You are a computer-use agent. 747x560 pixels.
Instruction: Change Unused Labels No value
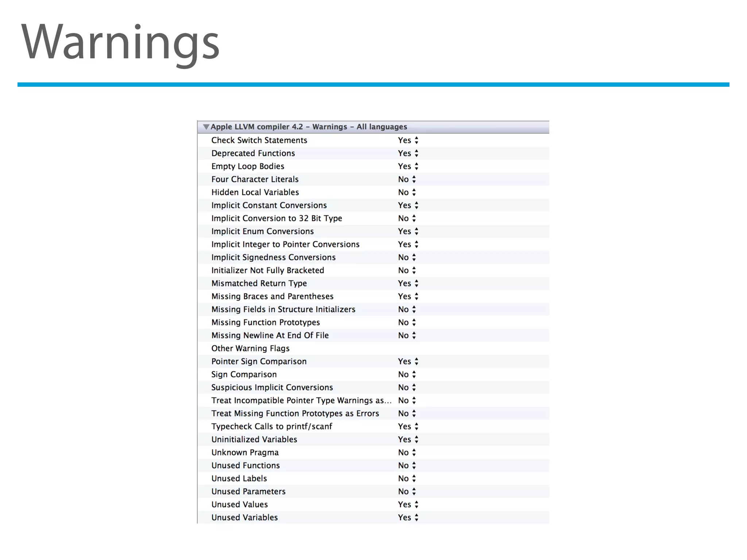(407, 478)
